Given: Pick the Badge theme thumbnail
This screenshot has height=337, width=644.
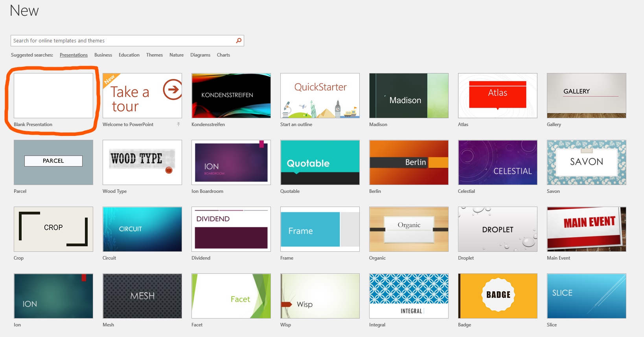Looking at the screenshot, I should pos(498,296).
